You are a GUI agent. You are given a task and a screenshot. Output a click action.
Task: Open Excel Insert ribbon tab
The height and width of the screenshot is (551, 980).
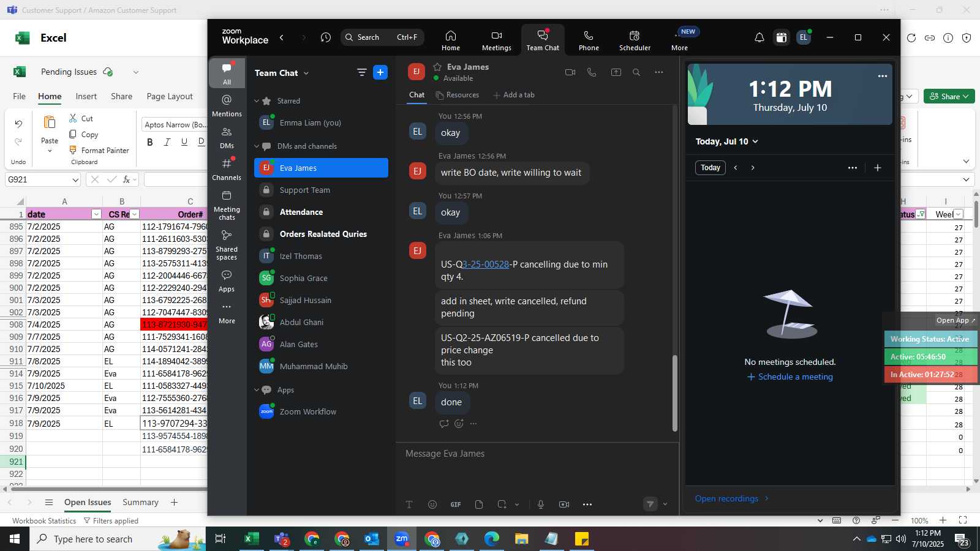(86, 96)
